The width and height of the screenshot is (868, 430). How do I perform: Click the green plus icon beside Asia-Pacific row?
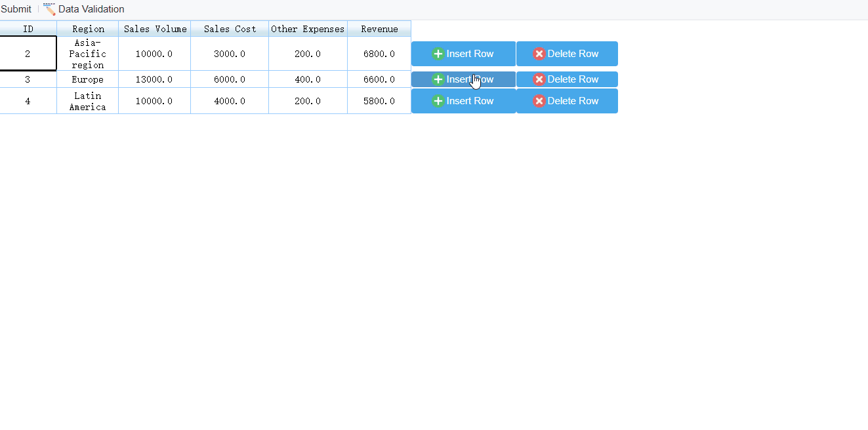click(438, 54)
